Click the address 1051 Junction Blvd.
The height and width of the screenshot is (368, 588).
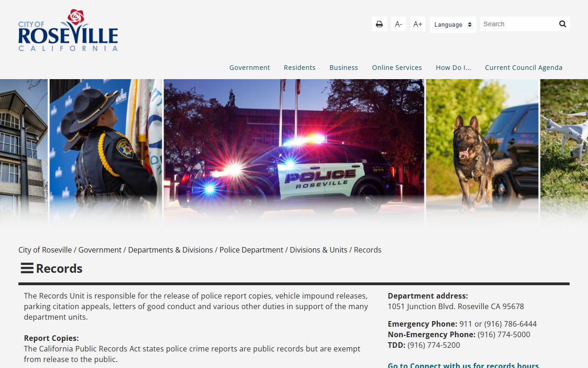(x=456, y=306)
